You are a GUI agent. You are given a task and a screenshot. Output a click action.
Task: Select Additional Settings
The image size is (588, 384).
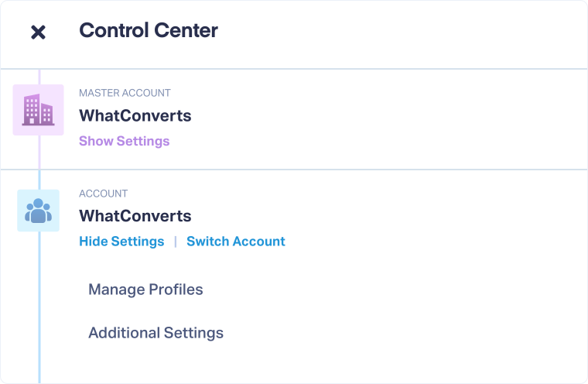(156, 333)
